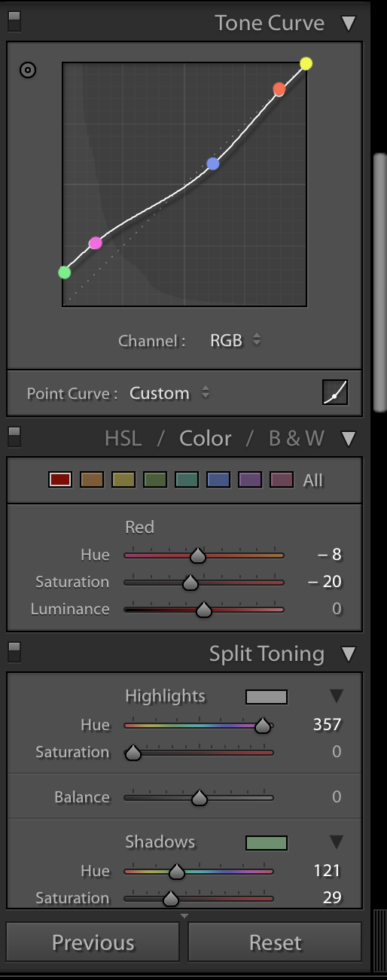The image size is (387, 980).
Task: Click the point curve edit icon
Action: point(335,392)
